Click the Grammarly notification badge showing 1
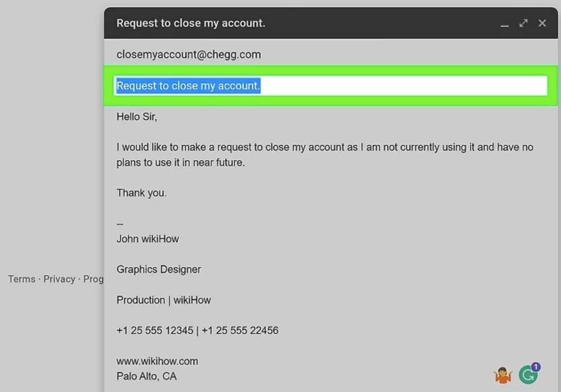This screenshot has width=561, height=392. (x=536, y=367)
